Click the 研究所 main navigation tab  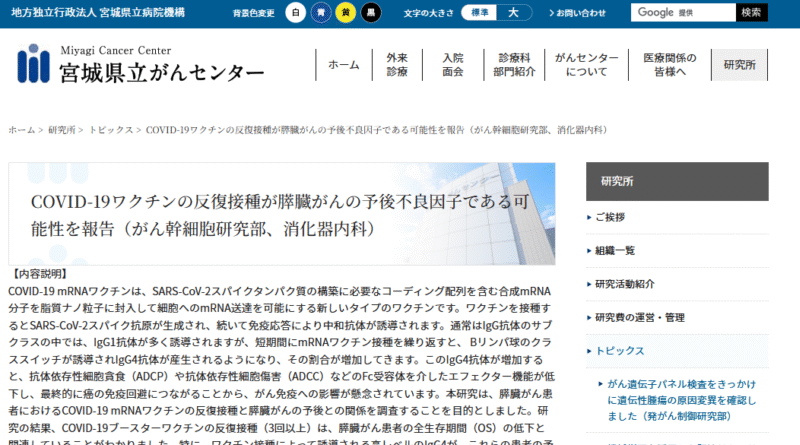coord(740,64)
